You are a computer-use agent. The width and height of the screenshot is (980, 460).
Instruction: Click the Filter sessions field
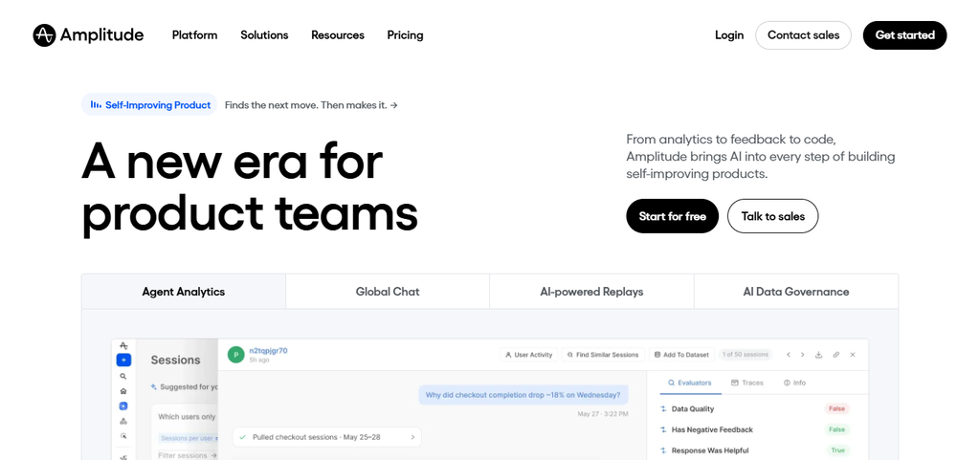coord(188,455)
